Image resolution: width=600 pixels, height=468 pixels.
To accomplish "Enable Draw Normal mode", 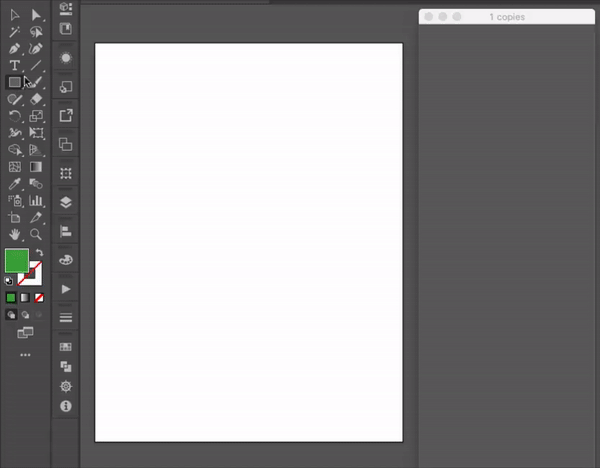I will tap(11, 315).
